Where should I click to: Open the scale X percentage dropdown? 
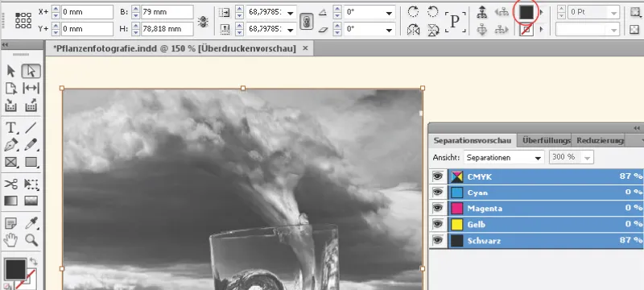[x=291, y=13]
